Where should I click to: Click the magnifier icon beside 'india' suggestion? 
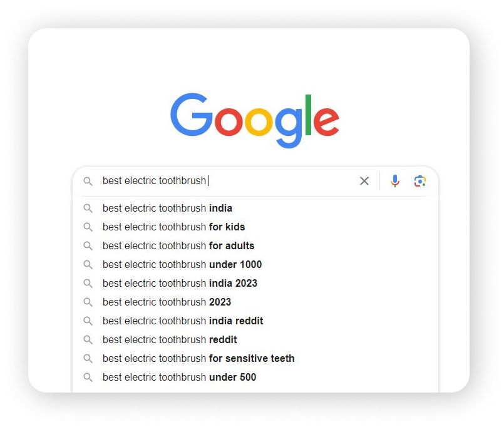tap(88, 208)
